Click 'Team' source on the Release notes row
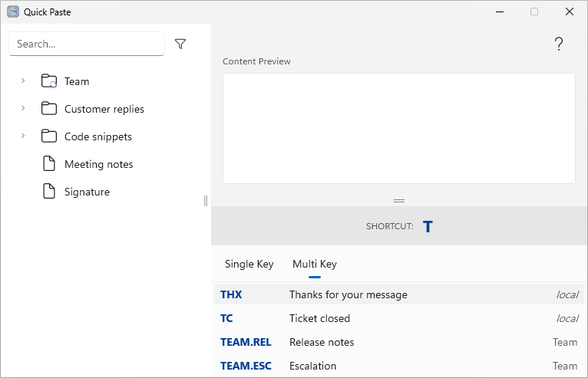 tap(565, 342)
